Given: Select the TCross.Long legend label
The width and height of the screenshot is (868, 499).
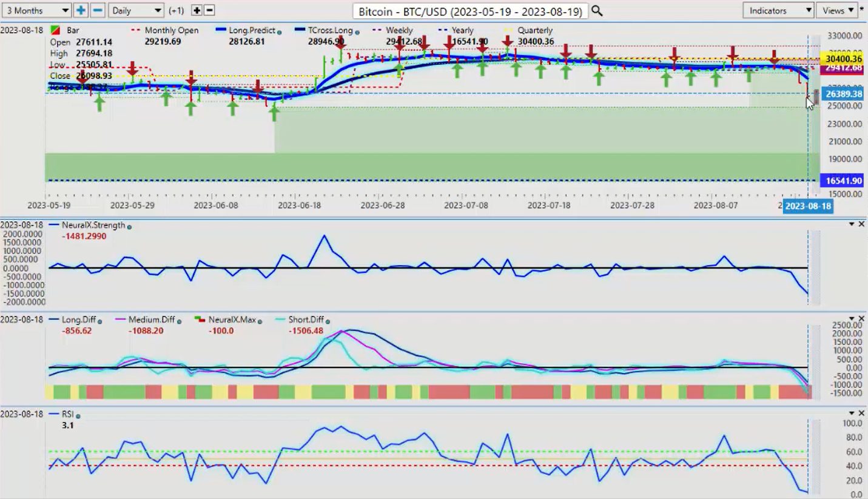Looking at the screenshot, I should (x=331, y=30).
